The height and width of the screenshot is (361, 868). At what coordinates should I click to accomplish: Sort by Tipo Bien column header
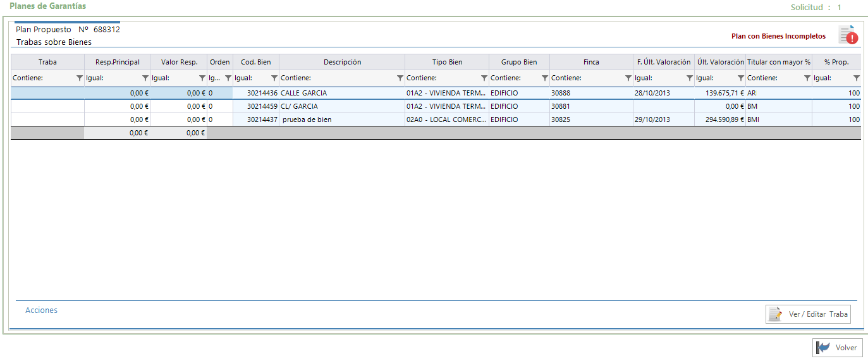447,62
